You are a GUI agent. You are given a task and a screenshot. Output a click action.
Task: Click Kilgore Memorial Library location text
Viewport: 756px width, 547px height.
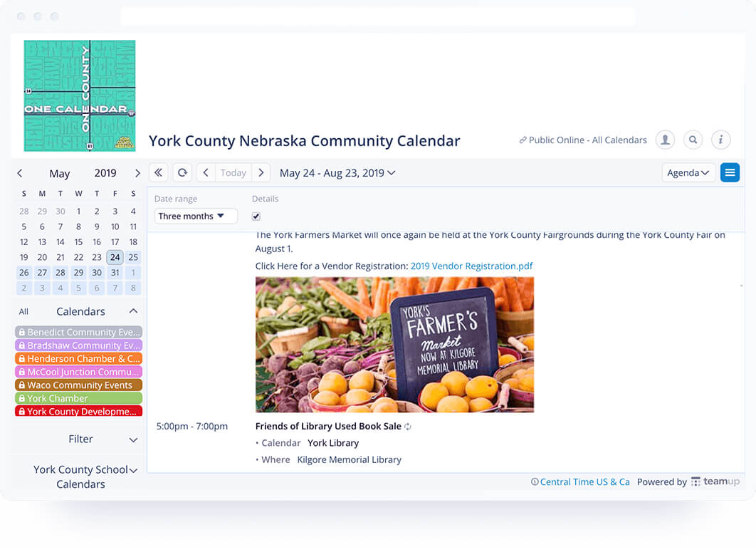(349, 459)
